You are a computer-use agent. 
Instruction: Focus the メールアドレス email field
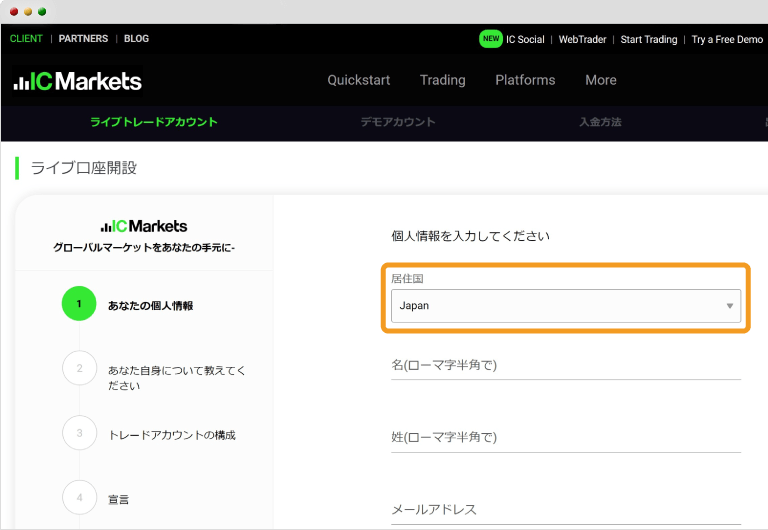pyautogui.click(x=566, y=510)
